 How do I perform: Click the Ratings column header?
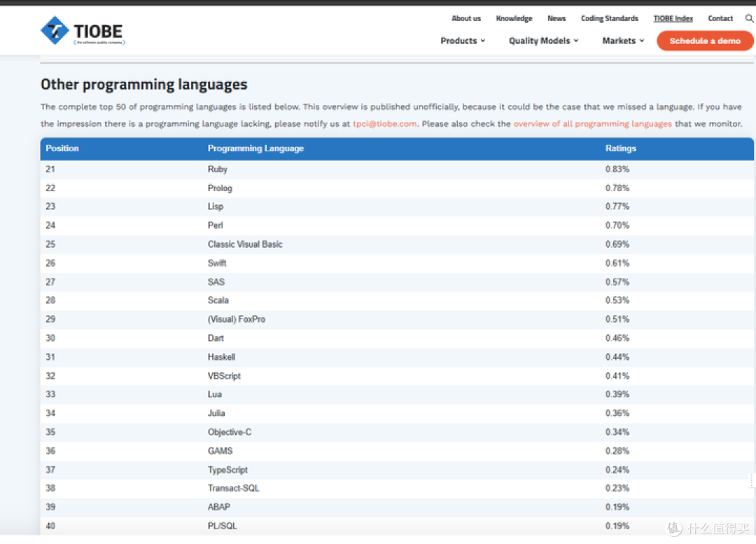coord(621,148)
